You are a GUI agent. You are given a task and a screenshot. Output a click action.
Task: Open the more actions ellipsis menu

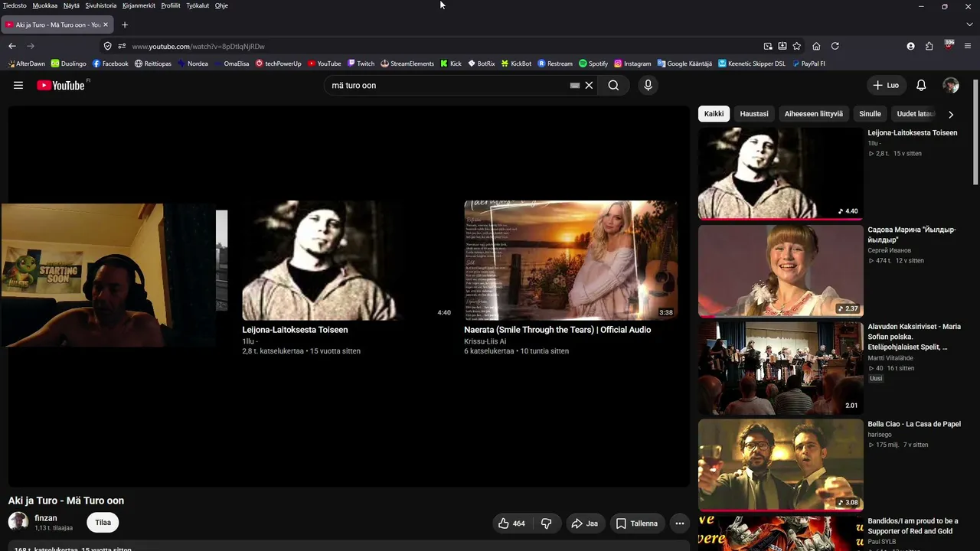click(x=679, y=523)
